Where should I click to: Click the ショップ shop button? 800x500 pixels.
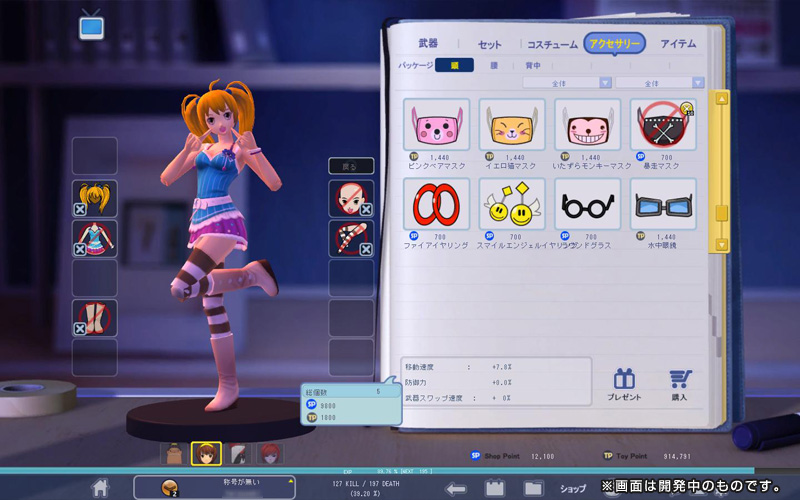[x=573, y=489]
